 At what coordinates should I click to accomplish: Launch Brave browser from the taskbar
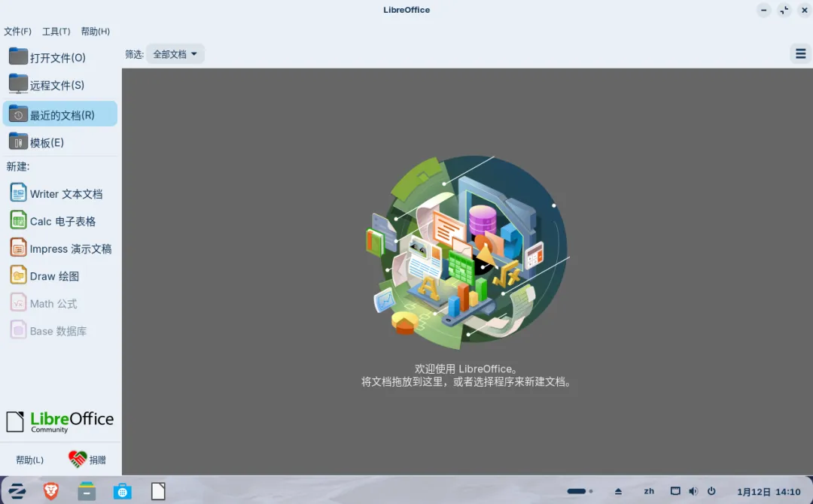(51, 490)
